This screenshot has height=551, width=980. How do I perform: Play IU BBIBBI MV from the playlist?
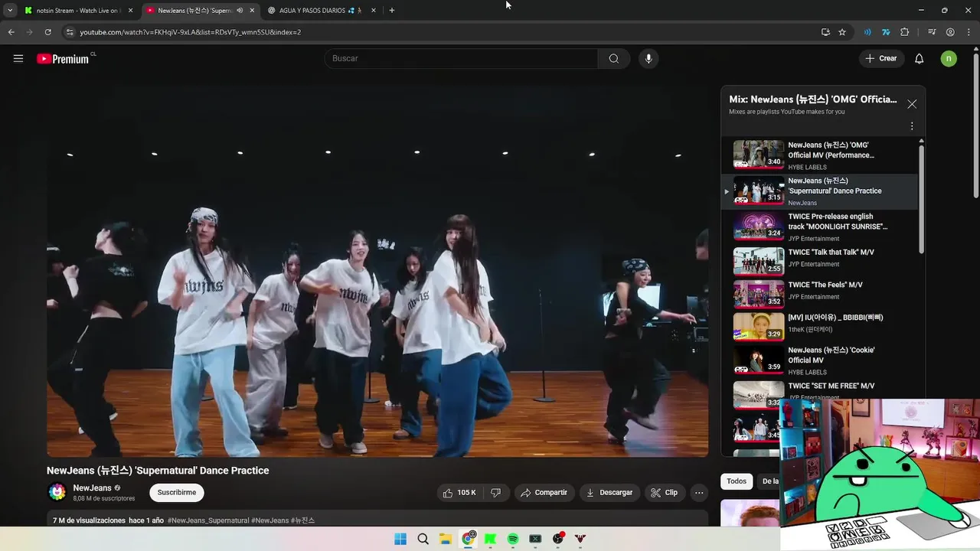tap(819, 326)
